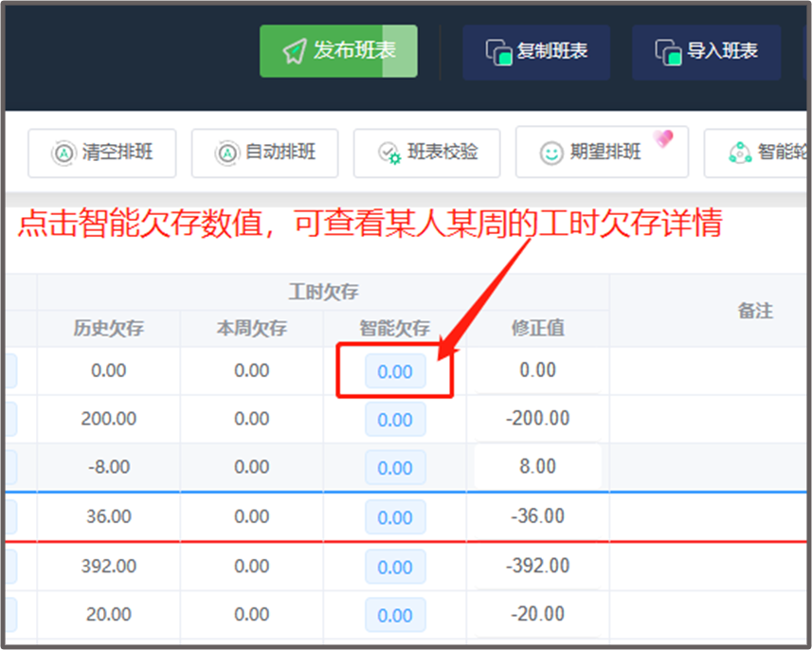Screen dimensions: 812x650
Task: Click the 自动排班 circular icon
Action: point(226,153)
